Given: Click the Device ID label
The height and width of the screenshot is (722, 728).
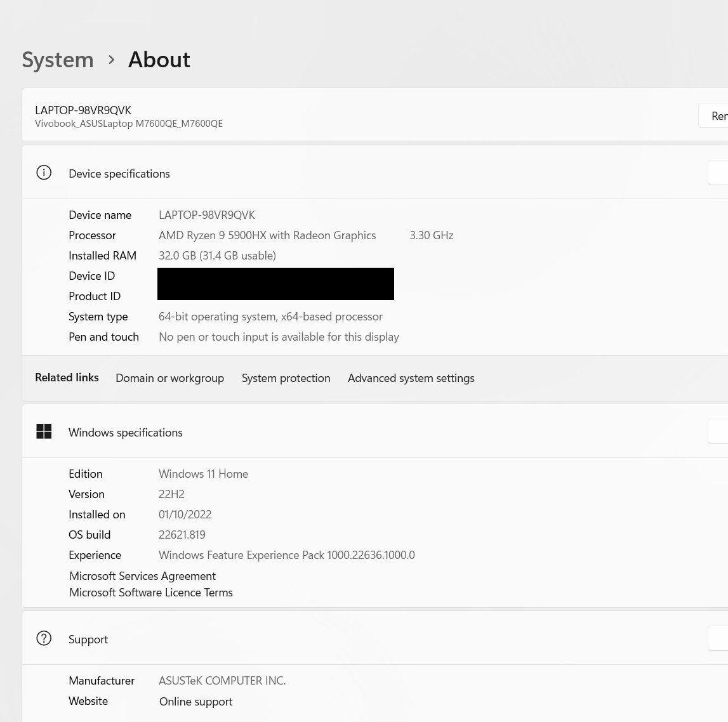Looking at the screenshot, I should coord(91,276).
